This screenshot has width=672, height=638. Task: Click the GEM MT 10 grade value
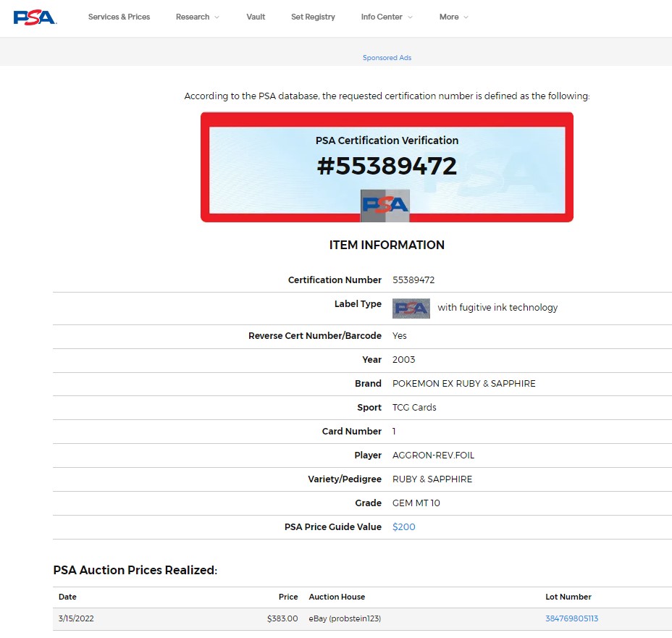pyautogui.click(x=416, y=503)
